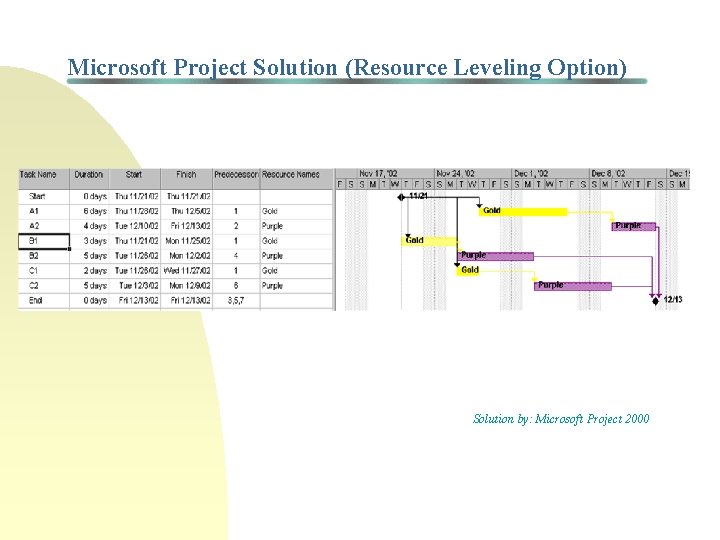The width and height of the screenshot is (720, 540).
Task: Click the slide title 'Microsoft Project Solution'
Action: point(202,67)
